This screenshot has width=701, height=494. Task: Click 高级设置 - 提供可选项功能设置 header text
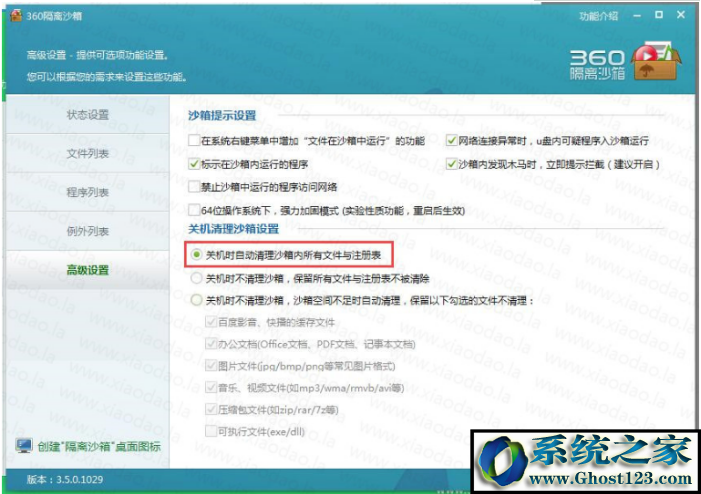tap(97, 55)
